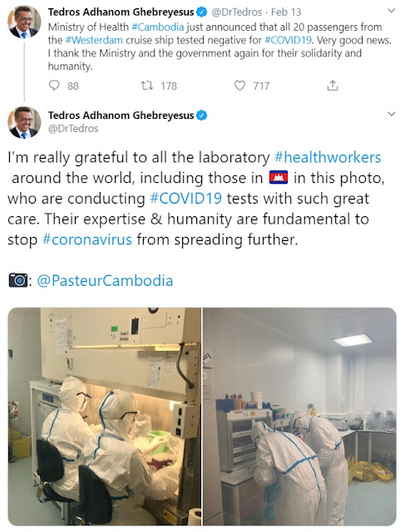Open dropdown chevron on first tweet

[392, 11]
